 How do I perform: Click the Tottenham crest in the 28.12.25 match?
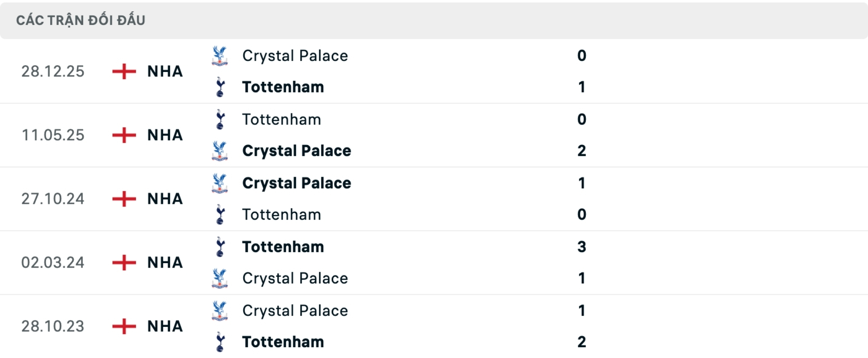click(219, 87)
